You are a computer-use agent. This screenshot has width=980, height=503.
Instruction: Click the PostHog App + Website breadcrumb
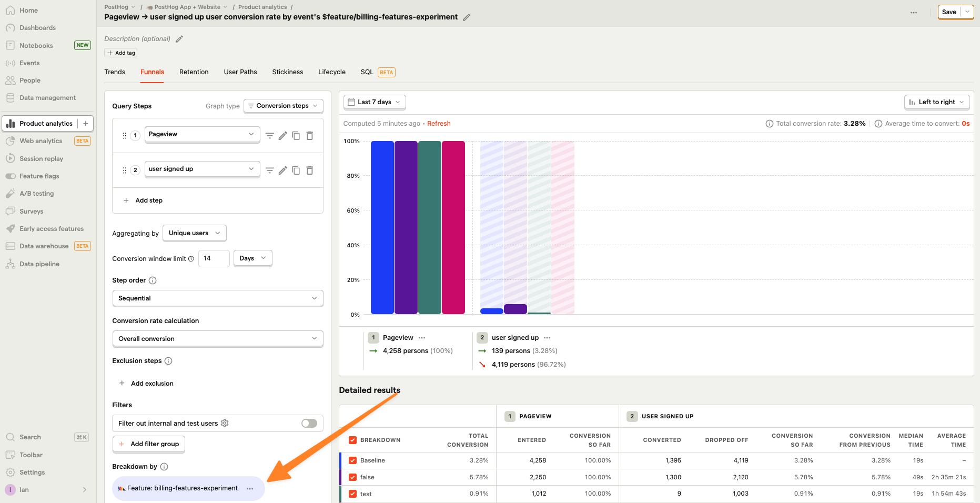[187, 7]
